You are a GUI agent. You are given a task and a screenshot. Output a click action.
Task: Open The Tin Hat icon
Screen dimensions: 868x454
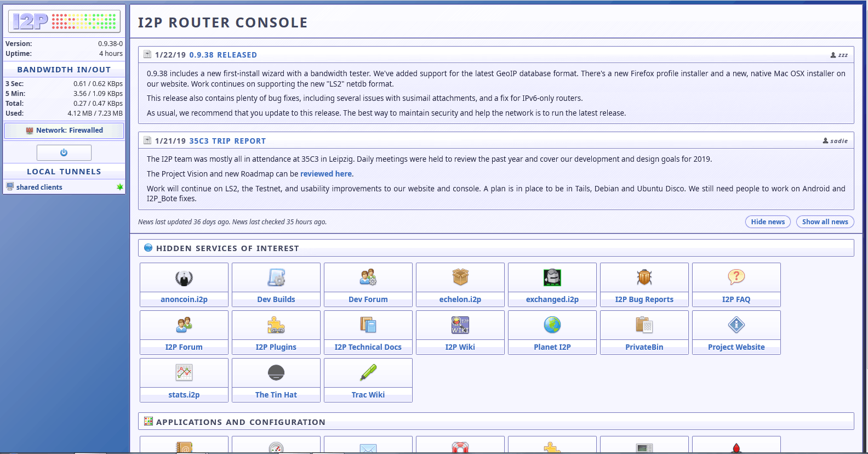click(276, 373)
